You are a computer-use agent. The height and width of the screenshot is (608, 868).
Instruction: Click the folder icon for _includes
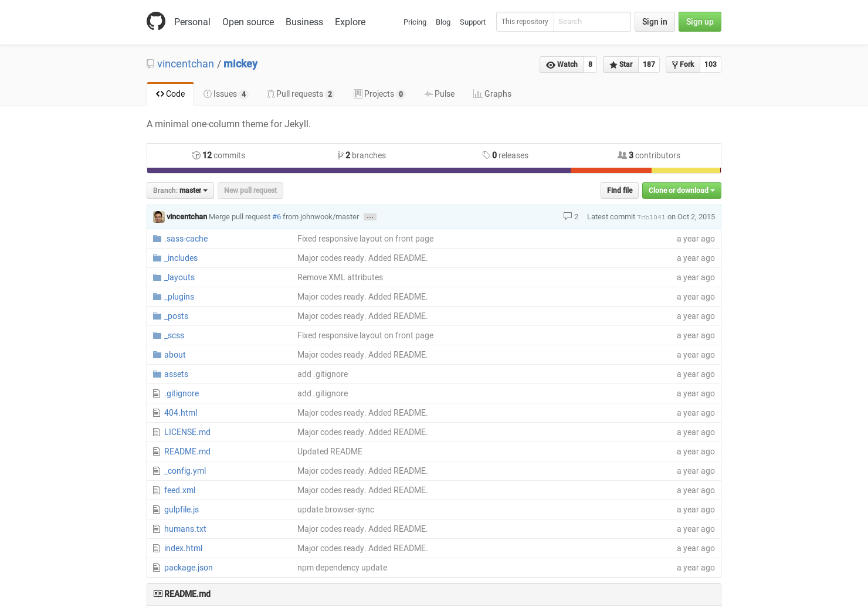pyautogui.click(x=157, y=258)
